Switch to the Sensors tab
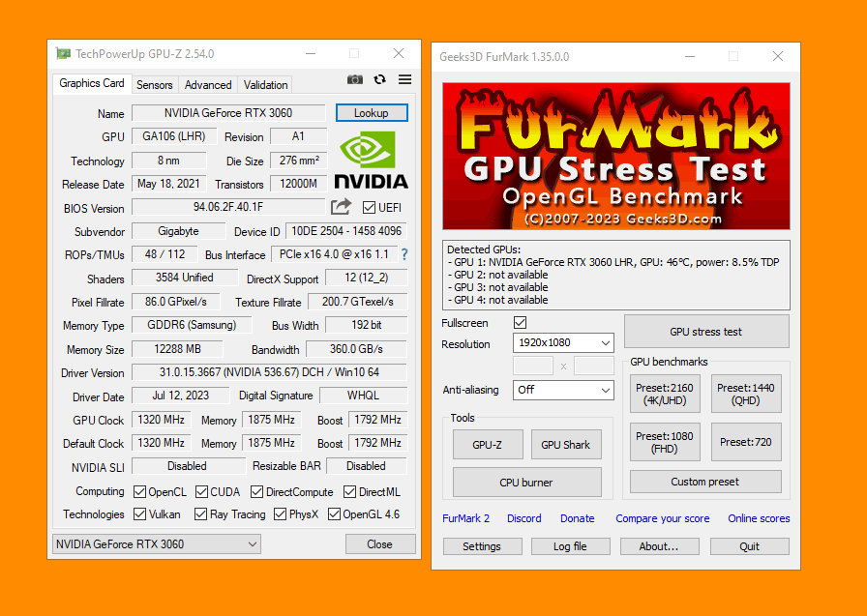Screen dimensions: 867x616 point(154,85)
